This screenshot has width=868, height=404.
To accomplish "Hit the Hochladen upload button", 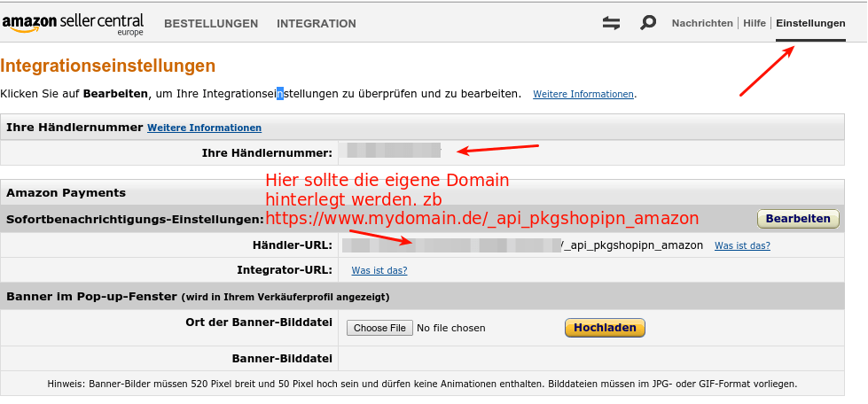I will 605,328.
